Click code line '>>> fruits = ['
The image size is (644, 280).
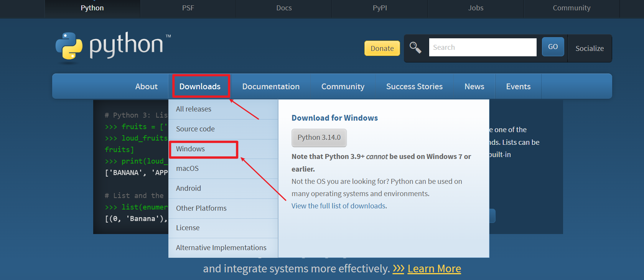pyautogui.click(x=136, y=127)
